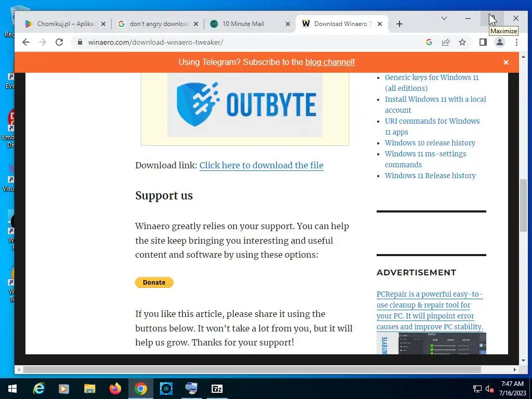532x399 pixels.
Task: View site information padlock icon
Action: click(x=79, y=42)
